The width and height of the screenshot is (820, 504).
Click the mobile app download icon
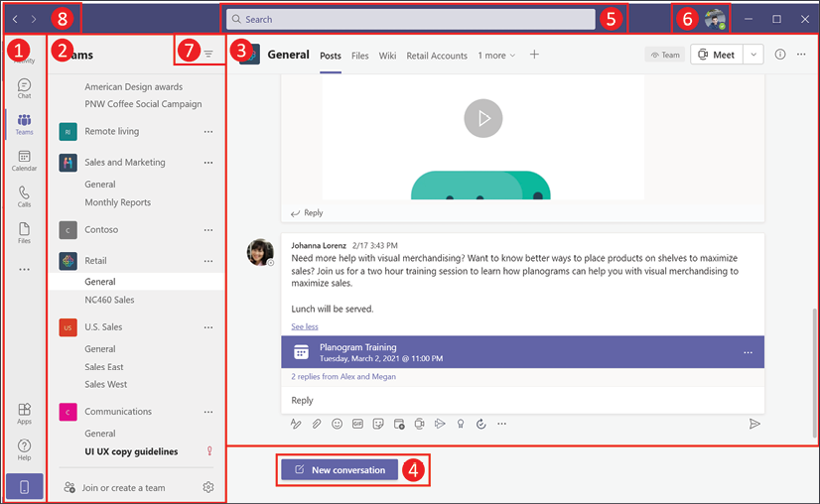pos(24,487)
